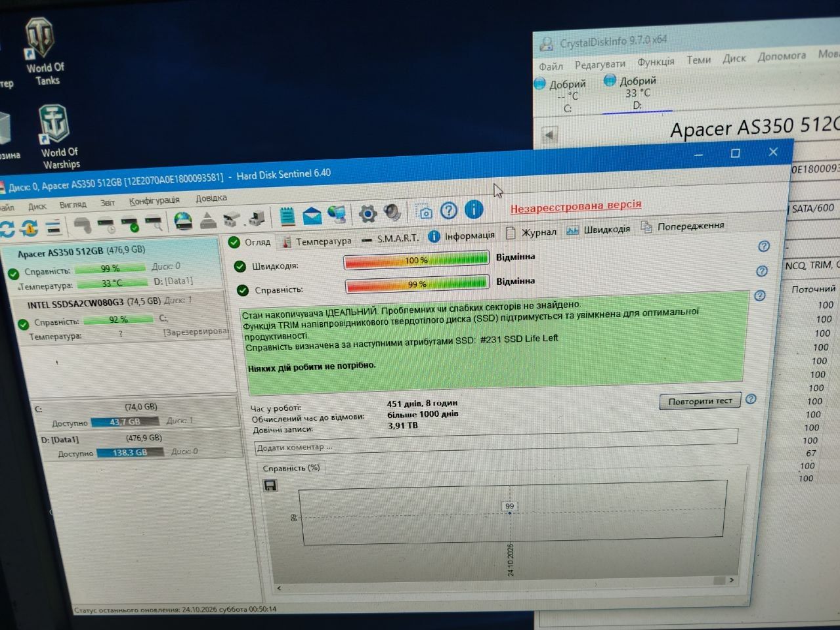Click the refresh icon in Hard Disk Sentinel toolbar
The width and height of the screenshot is (840, 630).
coord(7,229)
